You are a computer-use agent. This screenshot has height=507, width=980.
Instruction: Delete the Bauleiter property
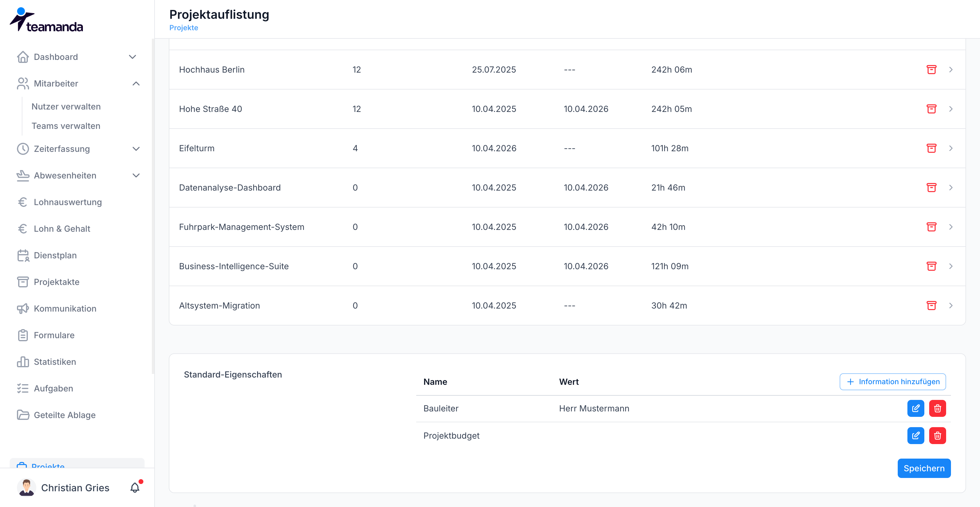point(937,408)
